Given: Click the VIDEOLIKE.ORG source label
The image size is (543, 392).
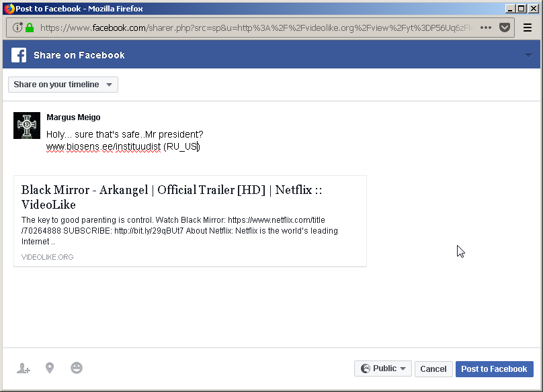Looking at the screenshot, I should [48, 257].
